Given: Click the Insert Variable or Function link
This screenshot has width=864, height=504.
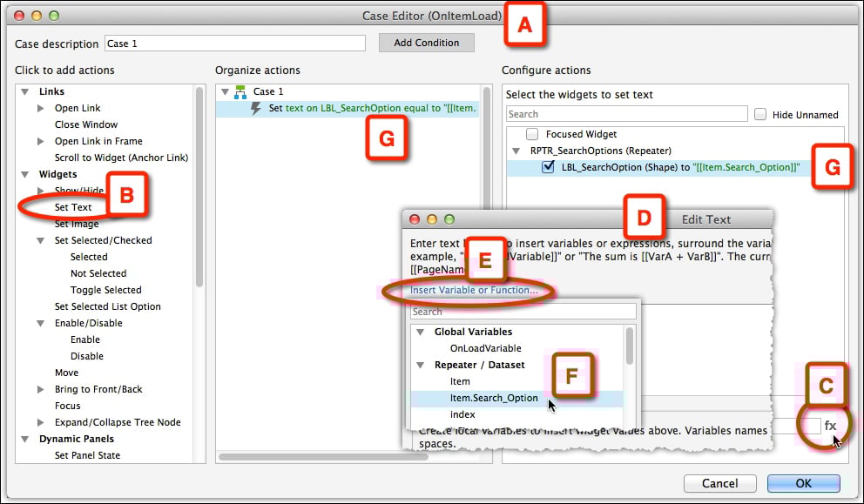Looking at the screenshot, I should pyautogui.click(x=475, y=290).
